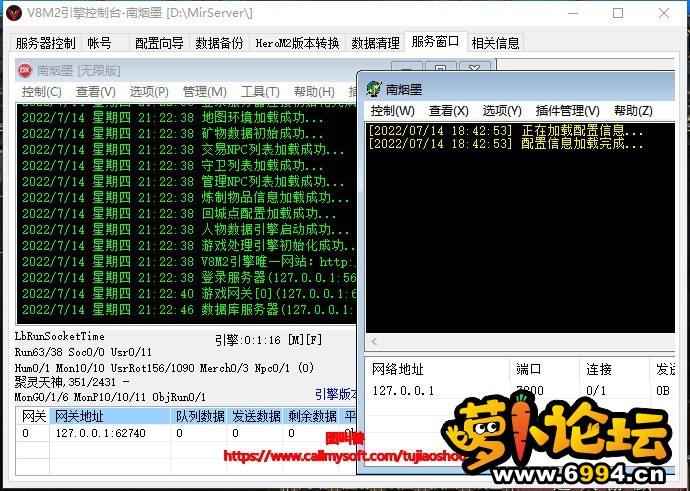Click log line 游戏处理引擎初始化成功

pyautogui.click(x=188, y=245)
